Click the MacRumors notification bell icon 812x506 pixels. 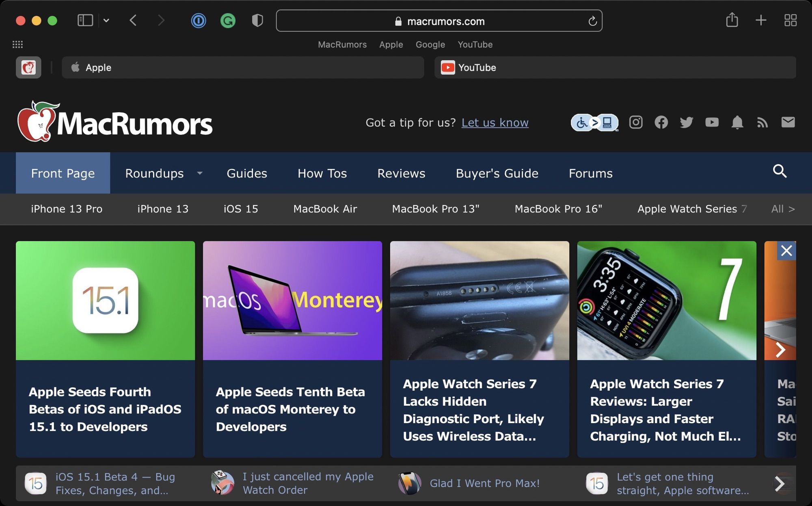pyautogui.click(x=737, y=122)
